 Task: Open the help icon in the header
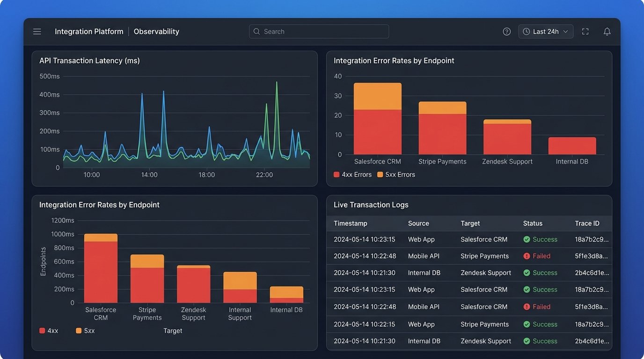click(506, 31)
